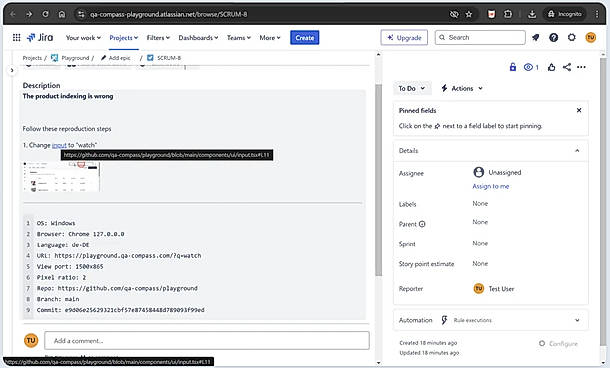This screenshot has width=610, height=368.
Task: Open the Jira app switcher grid
Action: point(16,38)
